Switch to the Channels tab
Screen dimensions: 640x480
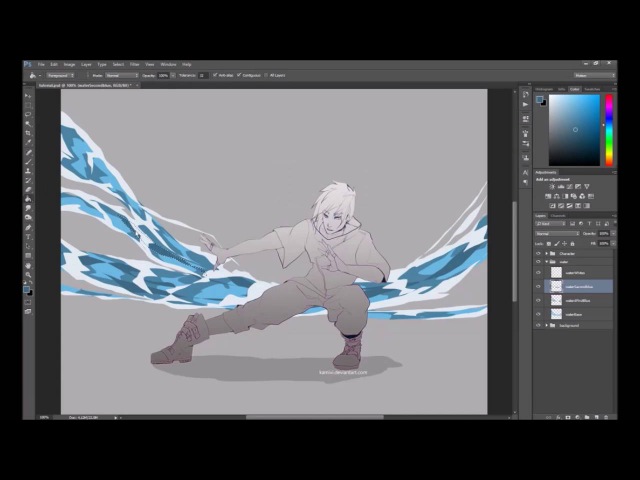point(558,216)
